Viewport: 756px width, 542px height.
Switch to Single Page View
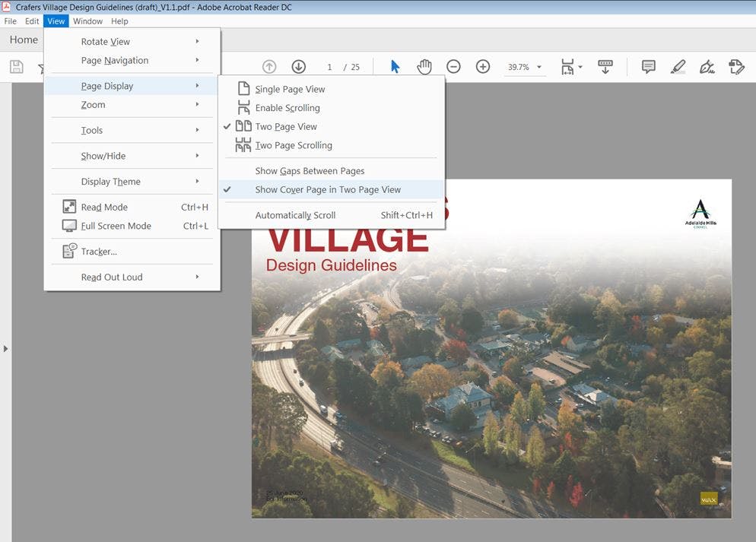point(289,89)
